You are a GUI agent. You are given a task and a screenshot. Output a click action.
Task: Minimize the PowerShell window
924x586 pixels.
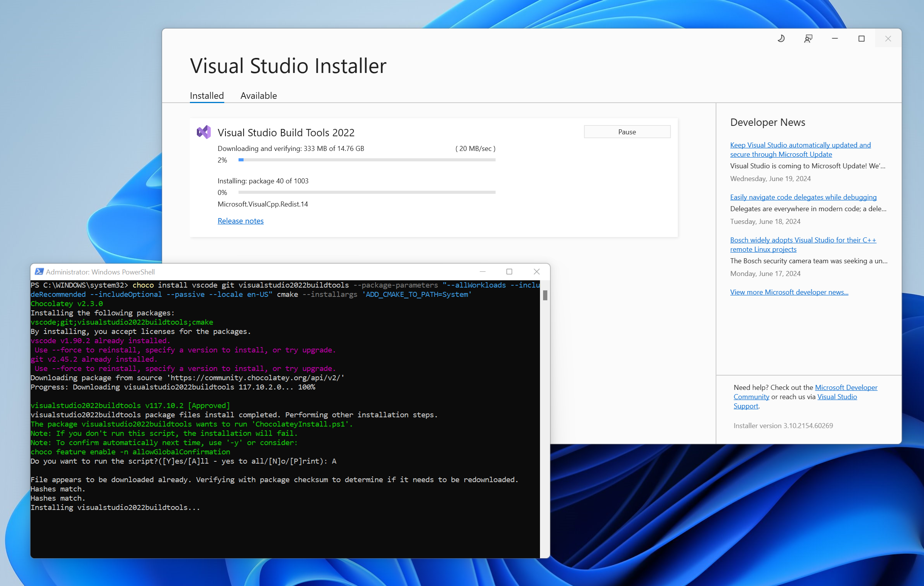(x=482, y=272)
